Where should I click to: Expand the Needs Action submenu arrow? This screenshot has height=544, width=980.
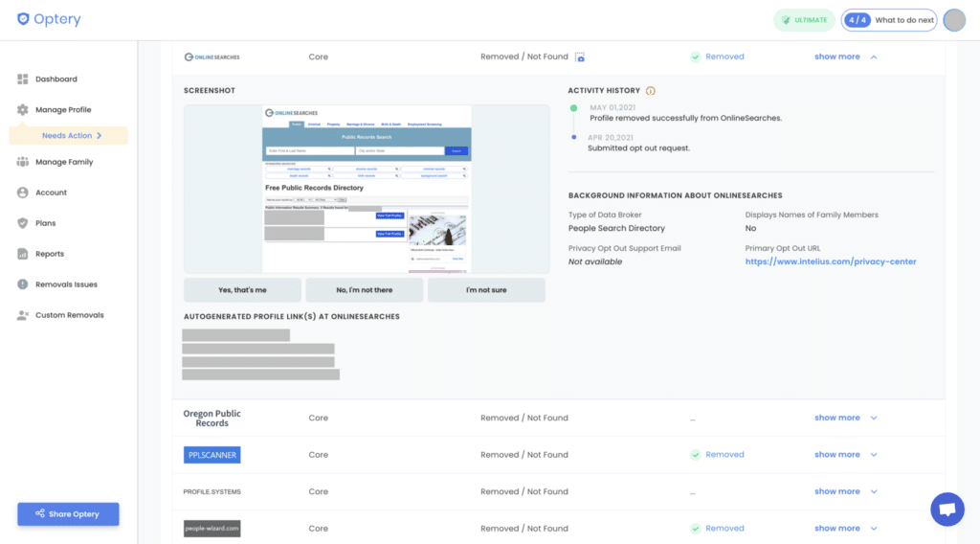click(x=100, y=136)
